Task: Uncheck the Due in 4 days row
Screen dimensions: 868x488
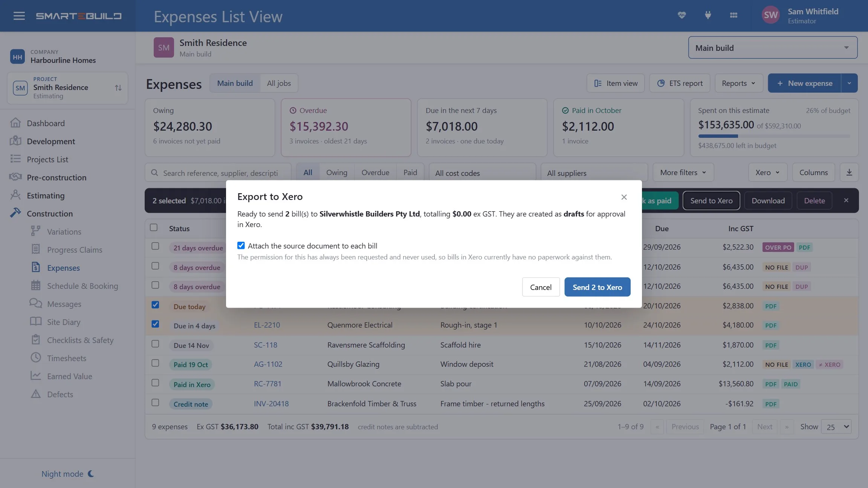Action: (155, 324)
